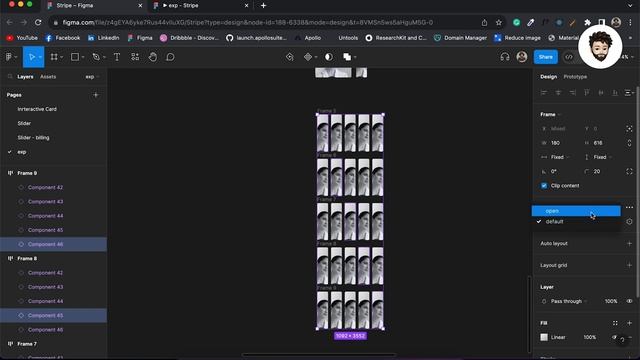The width and height of the screenshot is (640, 360).
Task: Open the Figma bookmark
Action: pyautogui.click(x=140, y=38)
